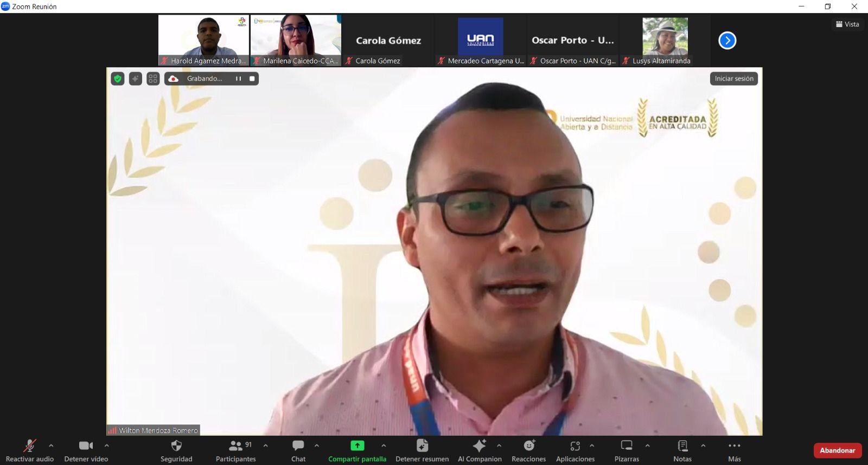The height and width of the screenshot is (465, 868).
Task: Open the Reacciones emoji menu
Action: 528,446
